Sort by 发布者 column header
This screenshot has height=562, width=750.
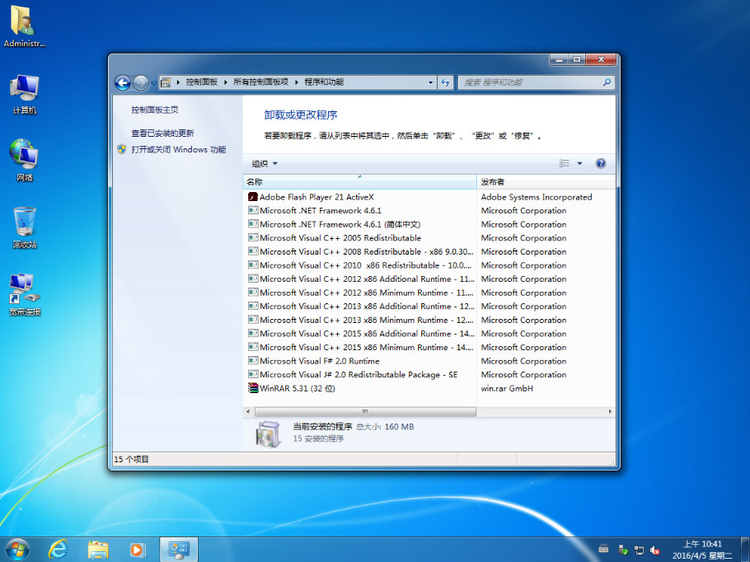[x=546, y=182]
